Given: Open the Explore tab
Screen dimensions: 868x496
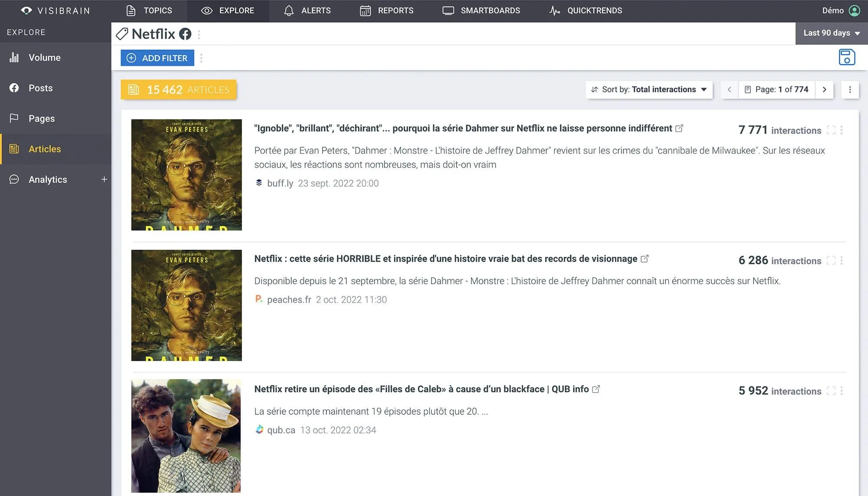Looking at the screenshot, I should tap(227, 10).
